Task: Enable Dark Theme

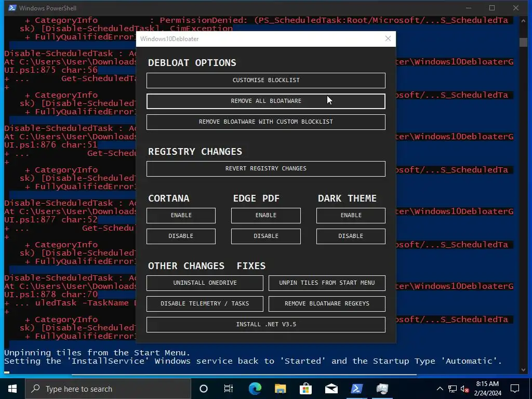Action: (x=351, y=216)
